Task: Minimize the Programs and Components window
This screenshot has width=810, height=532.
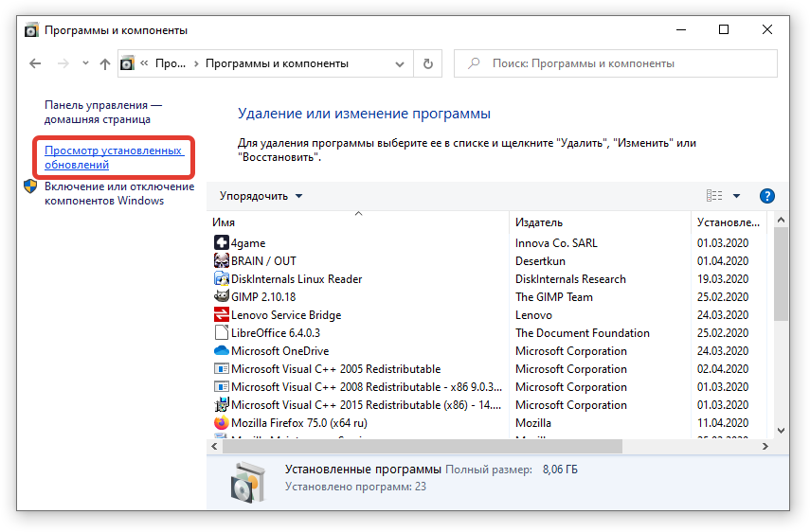Action: (681, 30)
